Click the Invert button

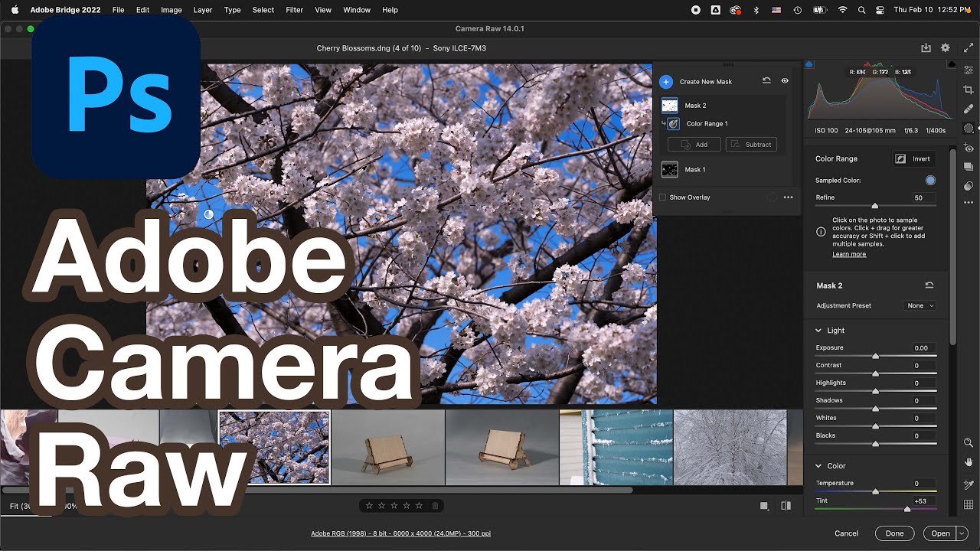coord(914,158)
